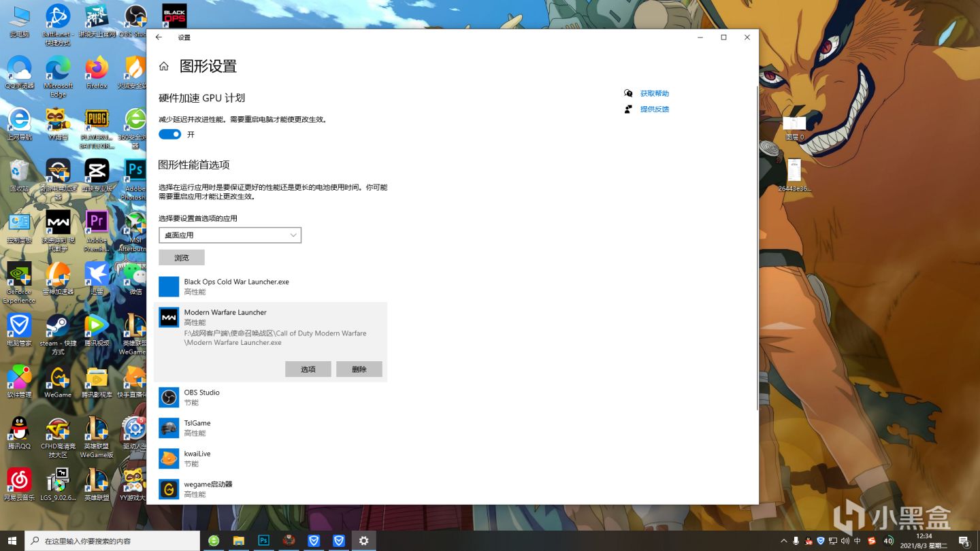Open the notification center icon
The height and width of the screenshot is (551, 980).
click(964, 541)
